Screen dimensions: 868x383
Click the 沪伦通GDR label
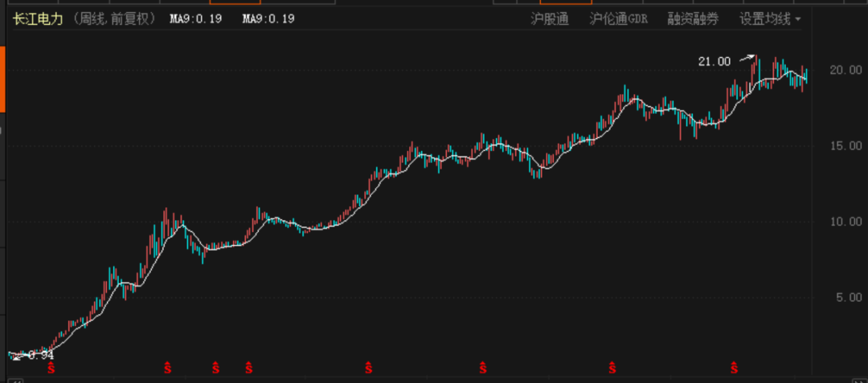click(x=618, y=19)
